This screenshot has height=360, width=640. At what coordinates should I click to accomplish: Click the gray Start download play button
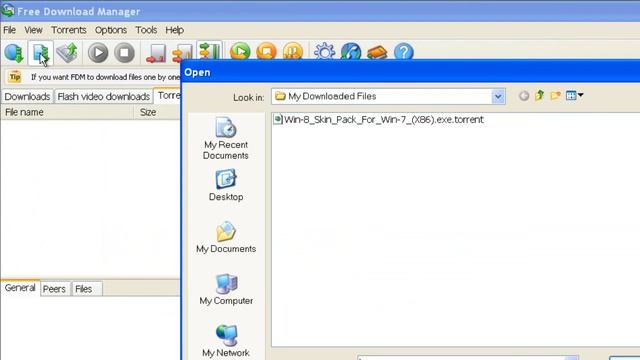click(x=98, y=53)
